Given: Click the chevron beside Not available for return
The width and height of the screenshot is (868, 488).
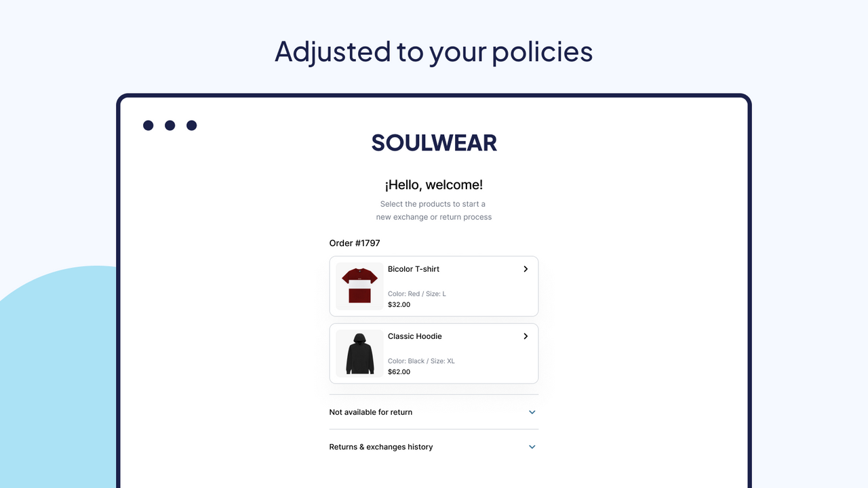Looking at the screenshot, I should pyautogui.click(x=532, y=411).
